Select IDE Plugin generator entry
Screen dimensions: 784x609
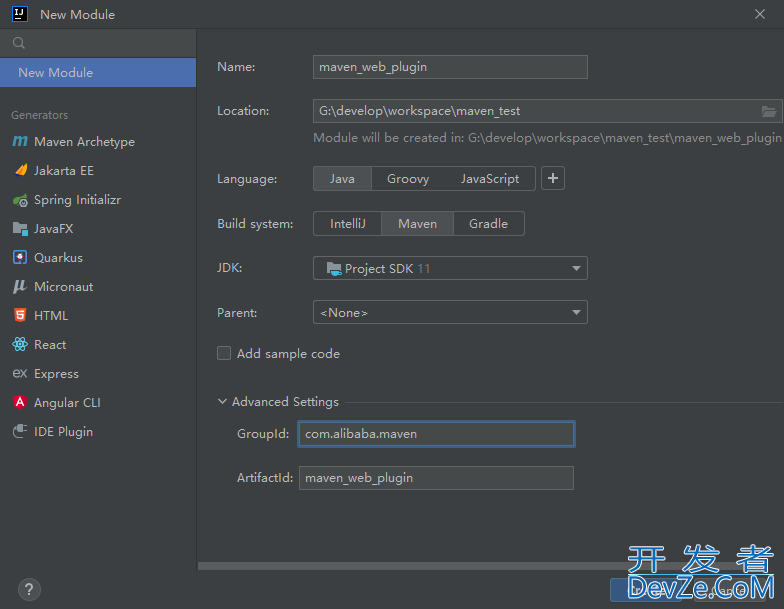pos(98,432)
